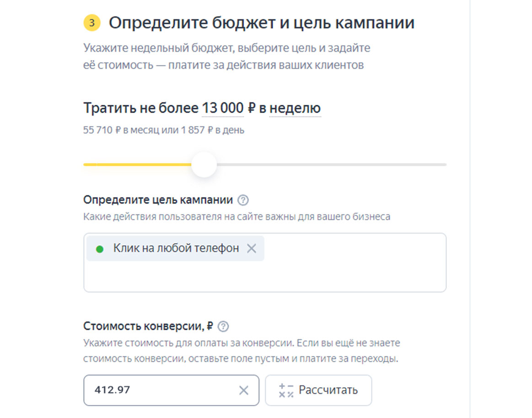532x418 pixels.
Task: Click the green status dot on goal chip
Action: point(100,249)
